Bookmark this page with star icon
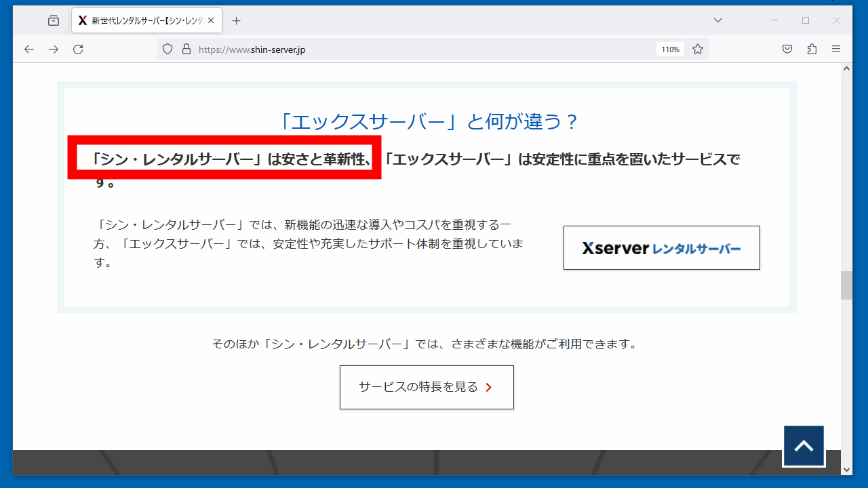 click(697, 49)
